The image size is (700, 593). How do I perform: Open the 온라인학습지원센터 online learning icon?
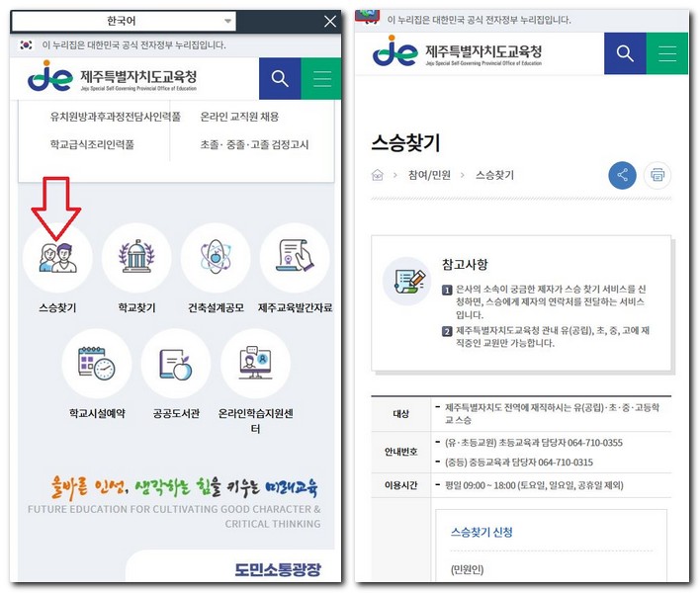[255, 364]
